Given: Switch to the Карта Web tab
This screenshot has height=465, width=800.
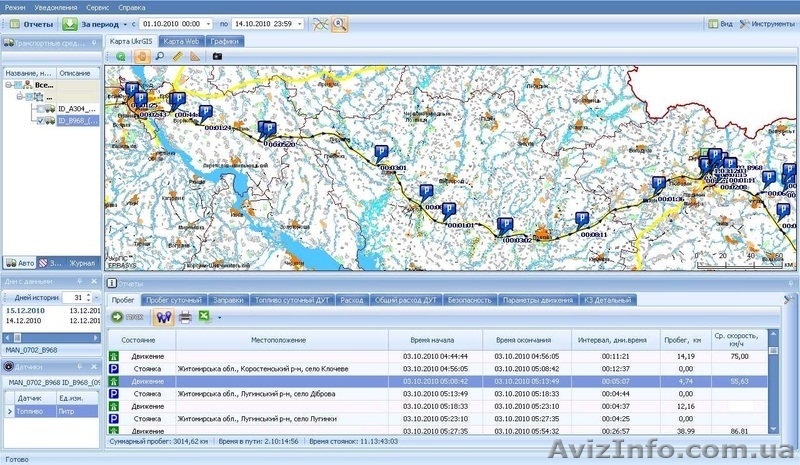Looking at the screenshot, I should pos(181,41).
